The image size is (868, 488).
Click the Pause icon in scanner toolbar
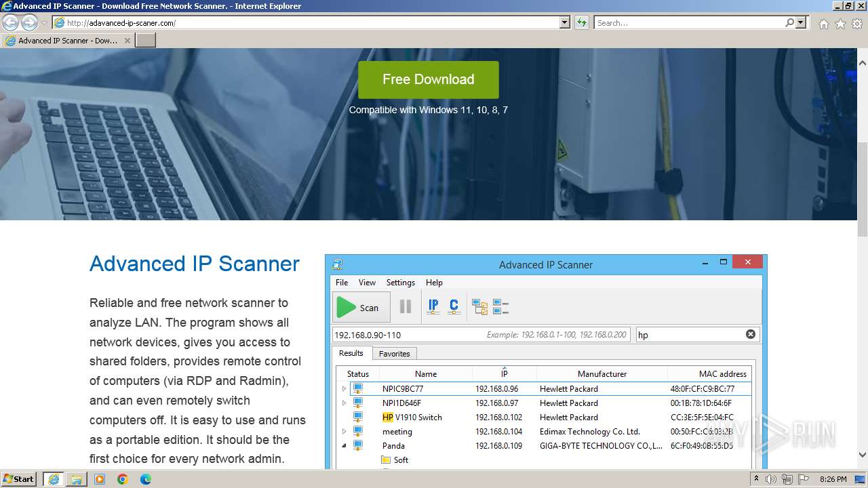(406, 307)
